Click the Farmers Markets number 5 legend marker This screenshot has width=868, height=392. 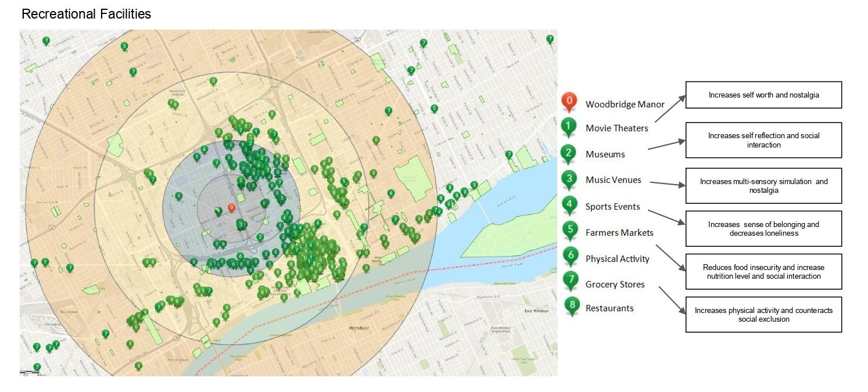(x=571, y=231)
